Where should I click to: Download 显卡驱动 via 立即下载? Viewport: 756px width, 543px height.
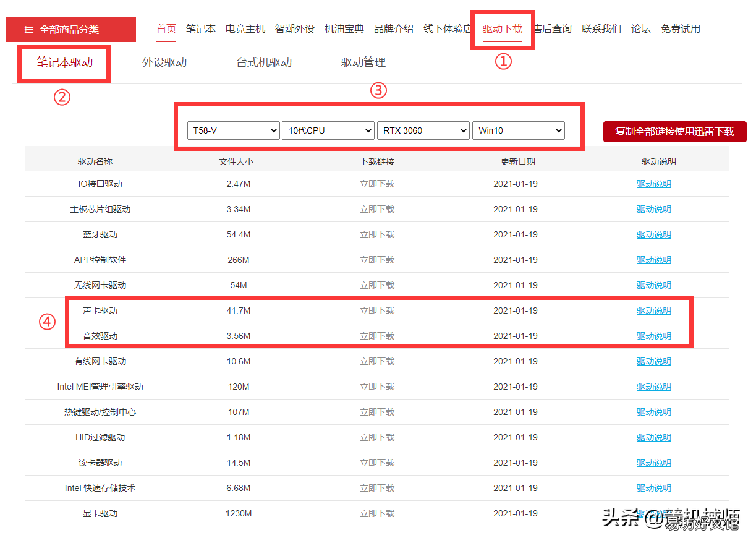tap(377, 513)
